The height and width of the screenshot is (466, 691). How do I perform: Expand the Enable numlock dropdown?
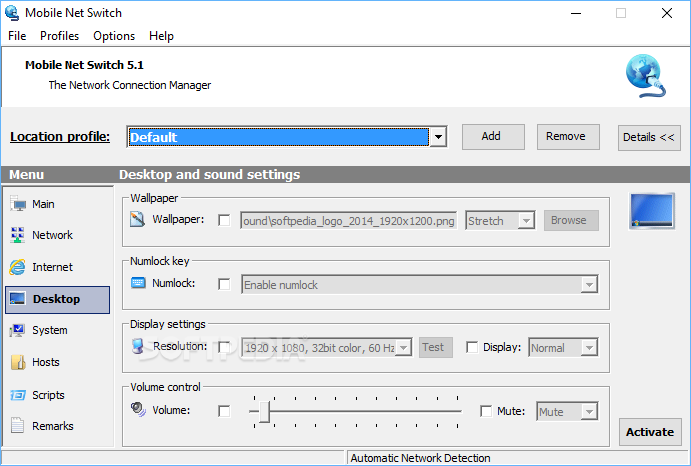point(589,285)
